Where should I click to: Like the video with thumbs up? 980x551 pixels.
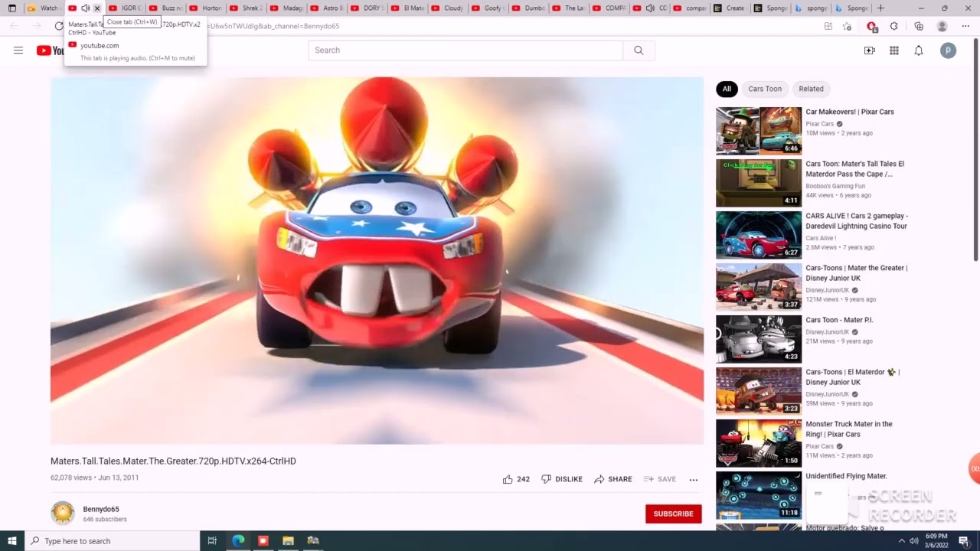pyautogui.click(x=516, y=479)
